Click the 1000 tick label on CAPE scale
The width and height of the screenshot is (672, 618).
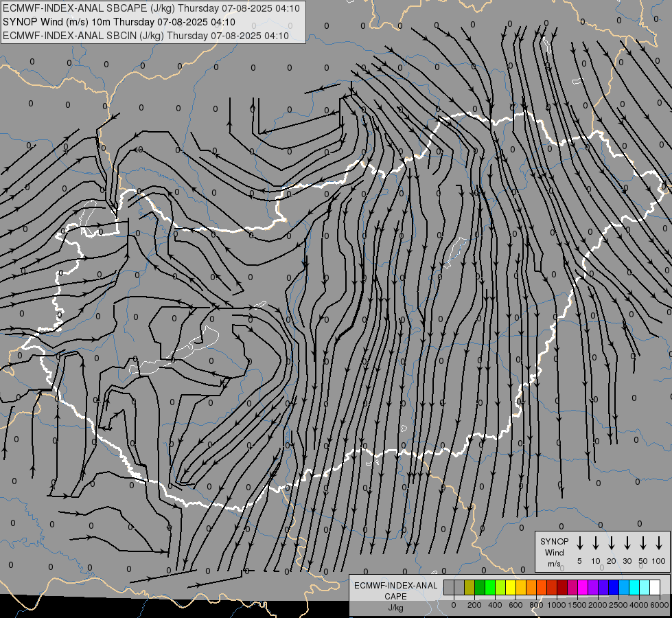point(557,605)
